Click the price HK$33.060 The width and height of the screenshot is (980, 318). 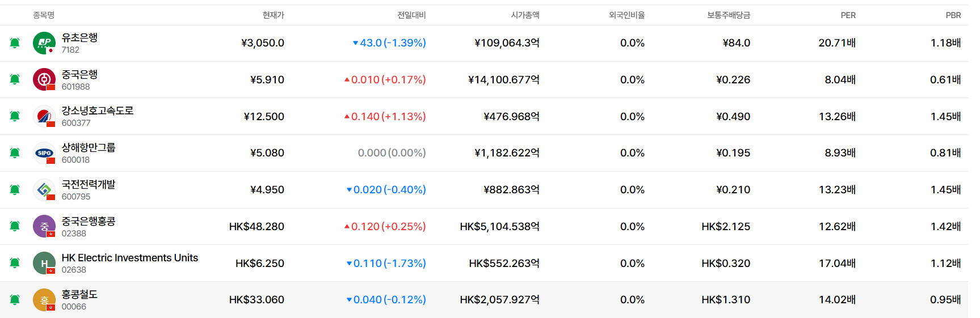256,300
